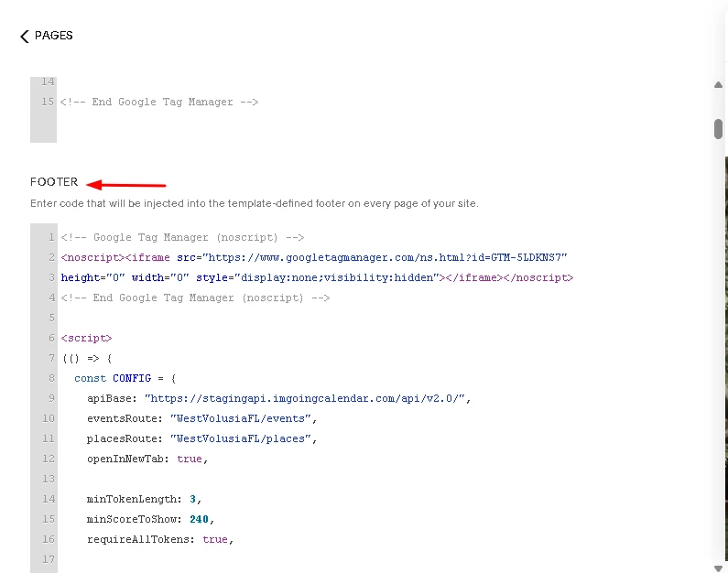Click the openInNewTab true value
Screen dimensions: 728x573
(190, 459)
